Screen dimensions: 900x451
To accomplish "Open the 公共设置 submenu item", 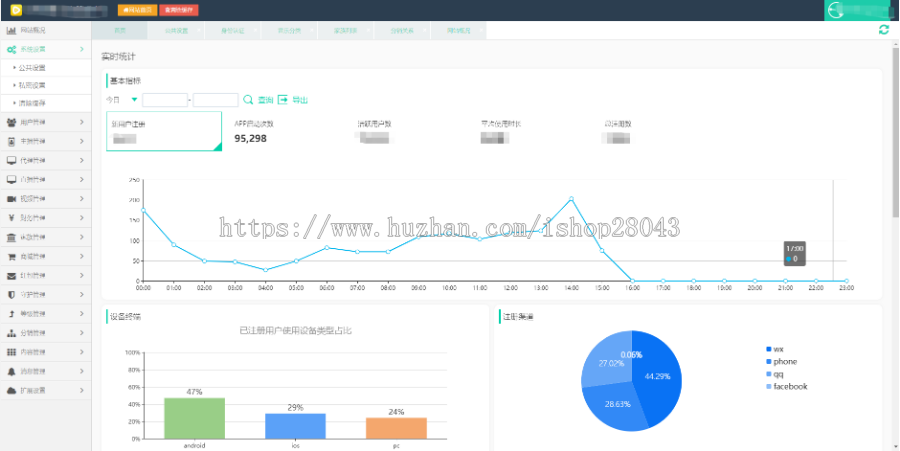I will (32, 68).
